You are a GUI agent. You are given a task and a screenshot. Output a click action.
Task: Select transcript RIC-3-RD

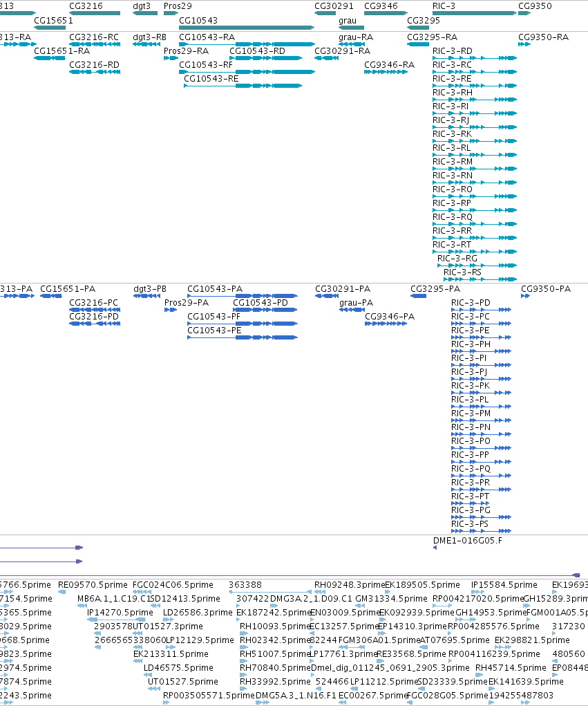[453, 51]
